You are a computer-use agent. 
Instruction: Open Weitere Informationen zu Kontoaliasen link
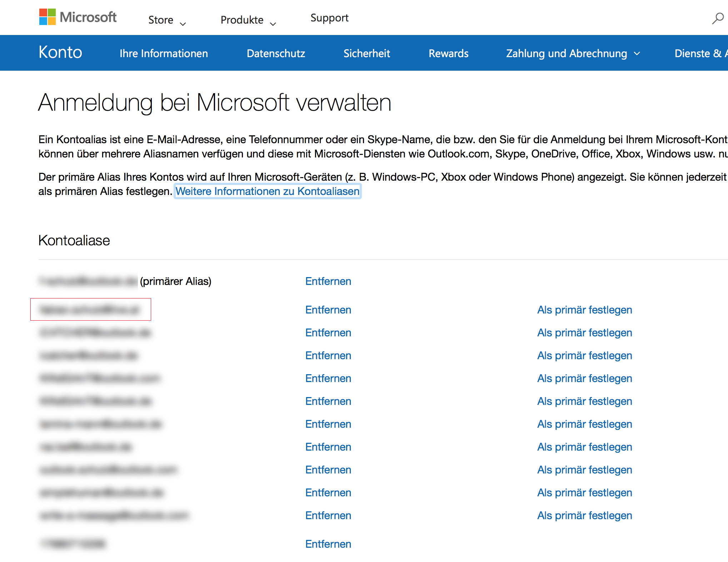pyautogui.click(x=268, y=191)
